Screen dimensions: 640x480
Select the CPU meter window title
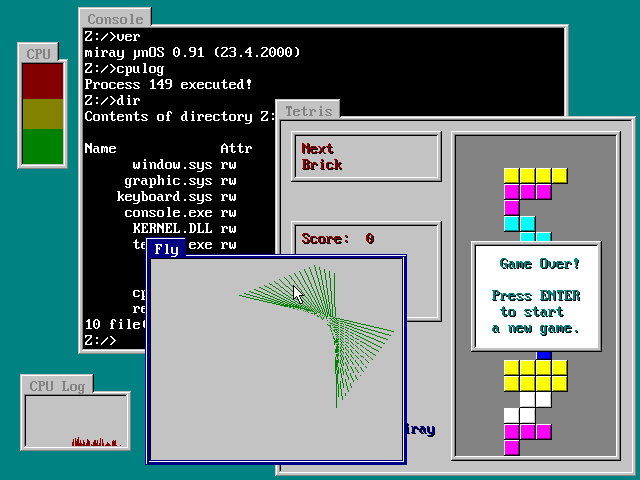click(39, 54)
